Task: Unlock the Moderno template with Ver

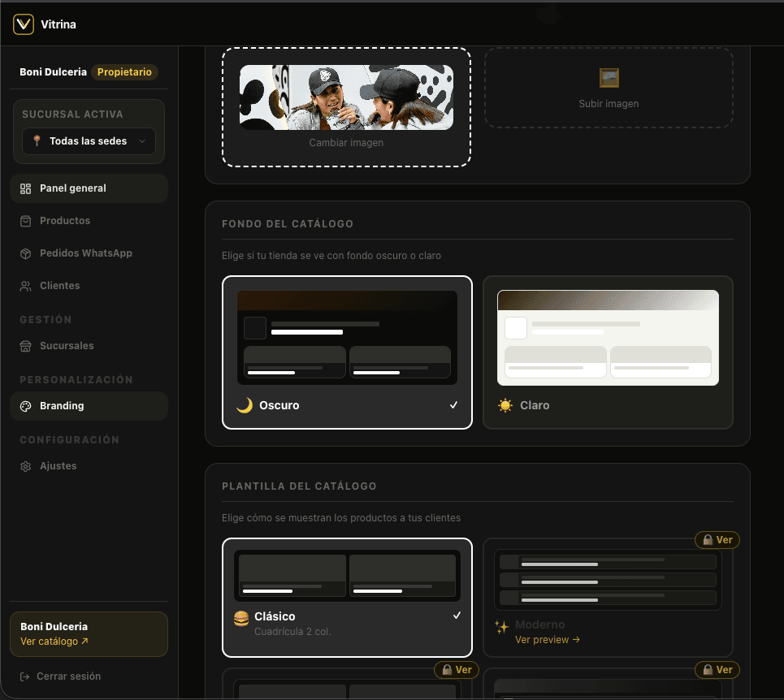Action: click(717, 539)
